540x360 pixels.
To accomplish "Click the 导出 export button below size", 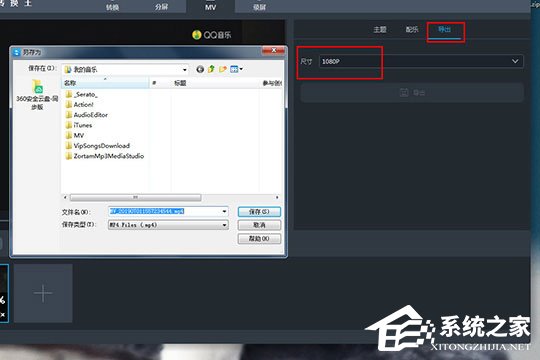I will coord(412,92).
